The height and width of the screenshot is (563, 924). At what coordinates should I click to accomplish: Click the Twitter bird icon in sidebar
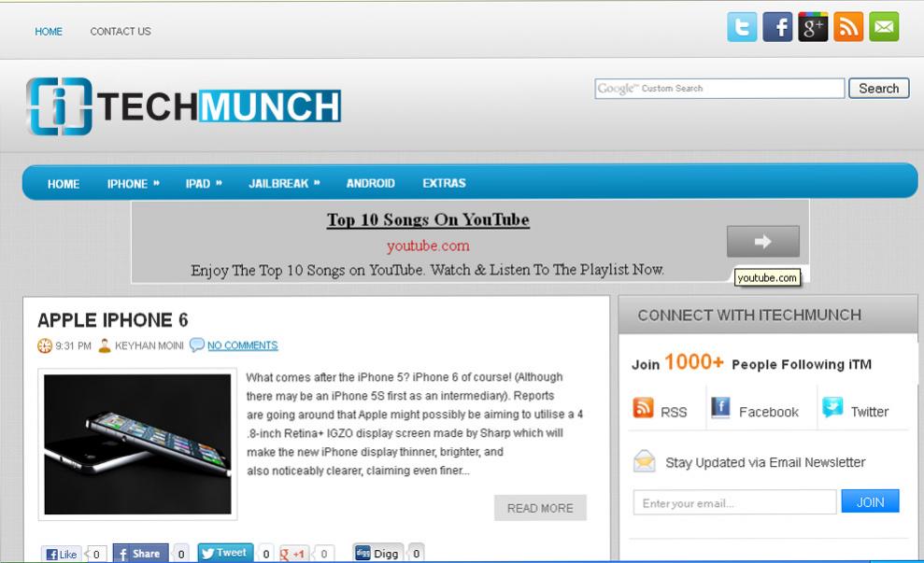coord(832,407)
